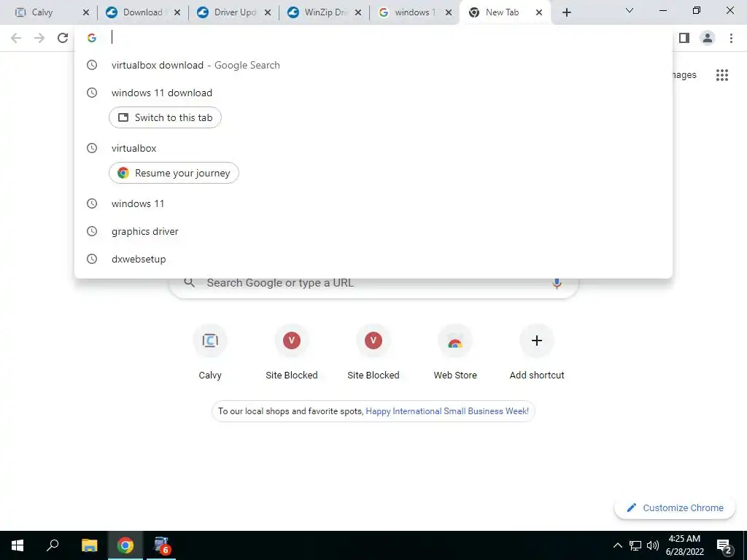Close the Calvy tab
Screen dimensions: 747x560
click(x=86, y=12)
